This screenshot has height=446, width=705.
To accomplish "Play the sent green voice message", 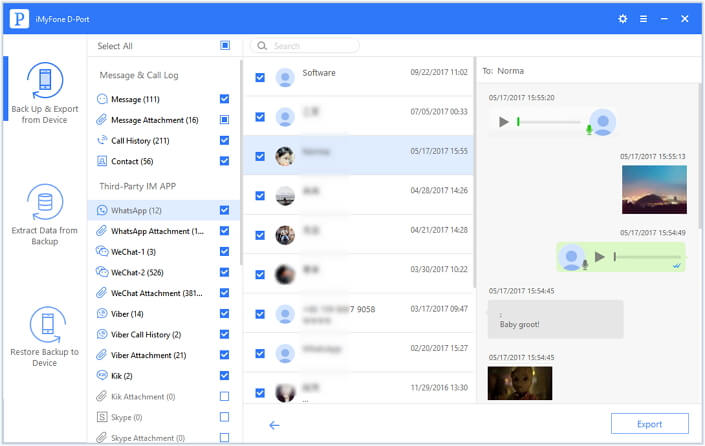I will click(x=599, y=257).
